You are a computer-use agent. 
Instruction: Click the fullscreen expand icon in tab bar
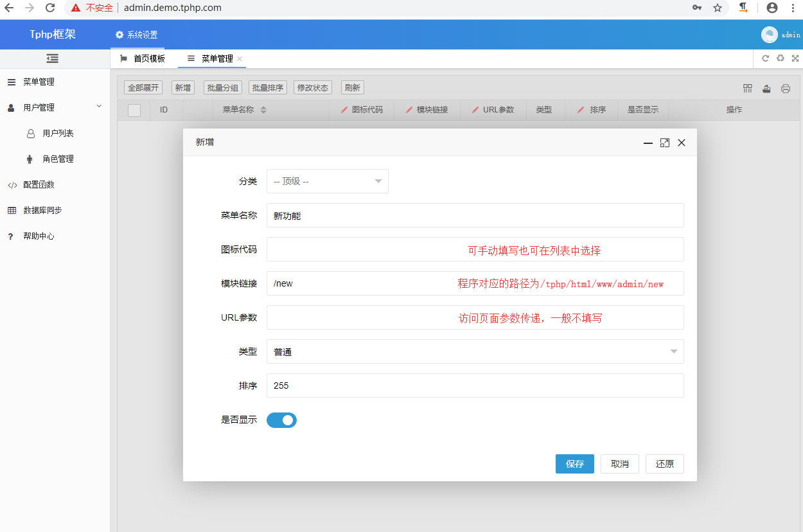click(795, 58)
